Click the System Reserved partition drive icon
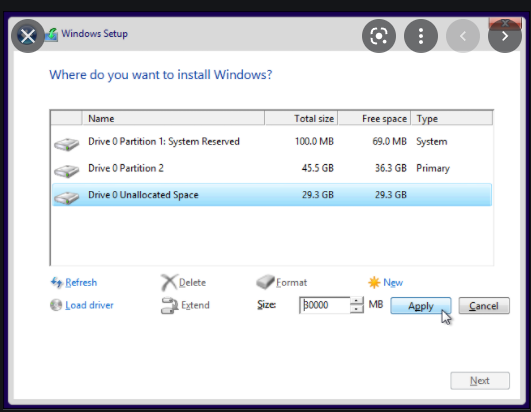 coord(66,144)
